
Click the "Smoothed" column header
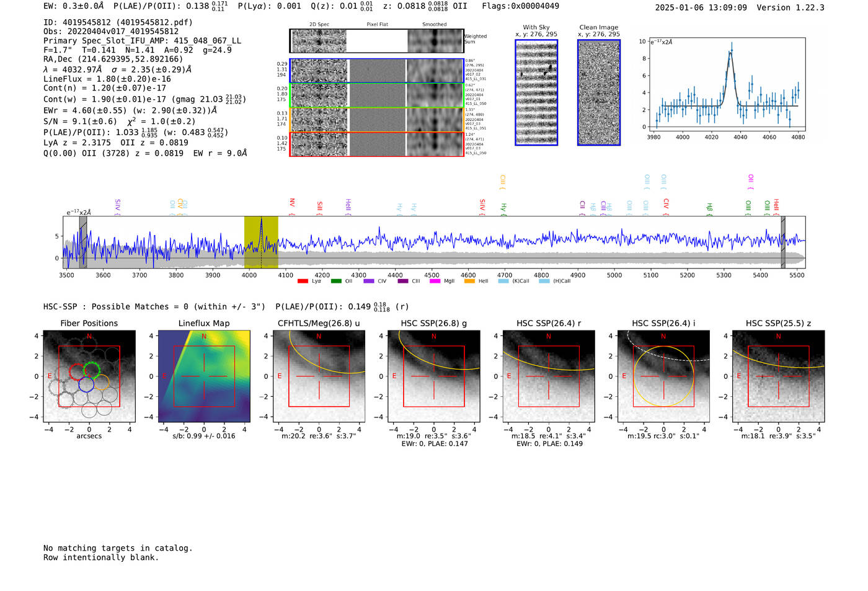click(x=434, y=25)
